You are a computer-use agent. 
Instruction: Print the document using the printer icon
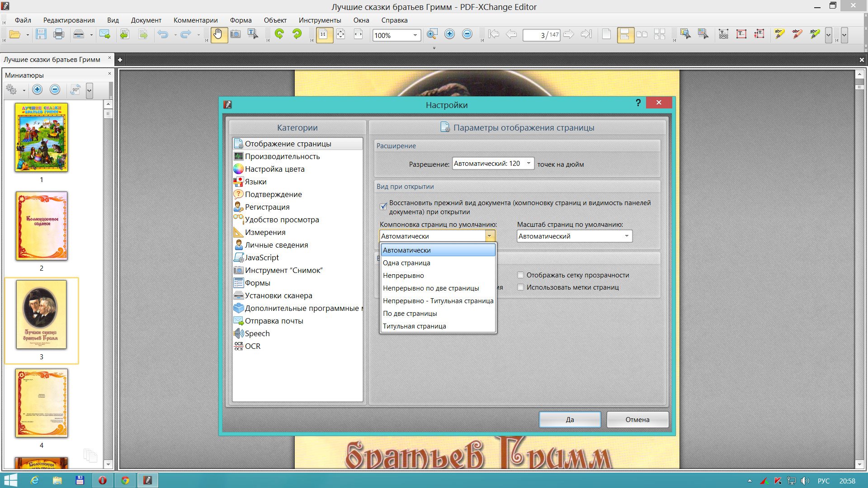[x=59, y=35]
